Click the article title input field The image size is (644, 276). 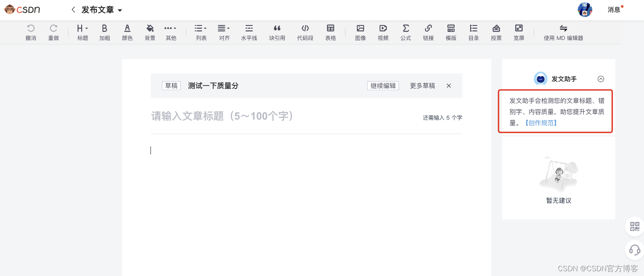[284, 116]
